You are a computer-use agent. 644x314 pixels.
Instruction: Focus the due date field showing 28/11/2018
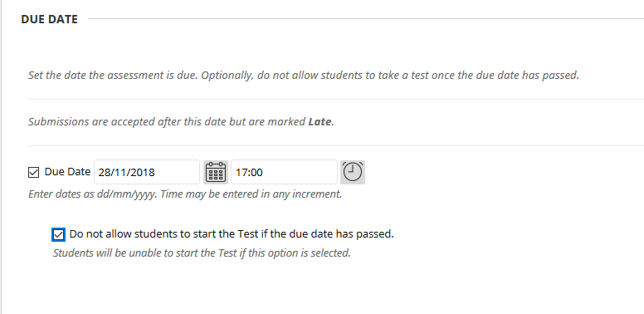click(x=147, y=172)
